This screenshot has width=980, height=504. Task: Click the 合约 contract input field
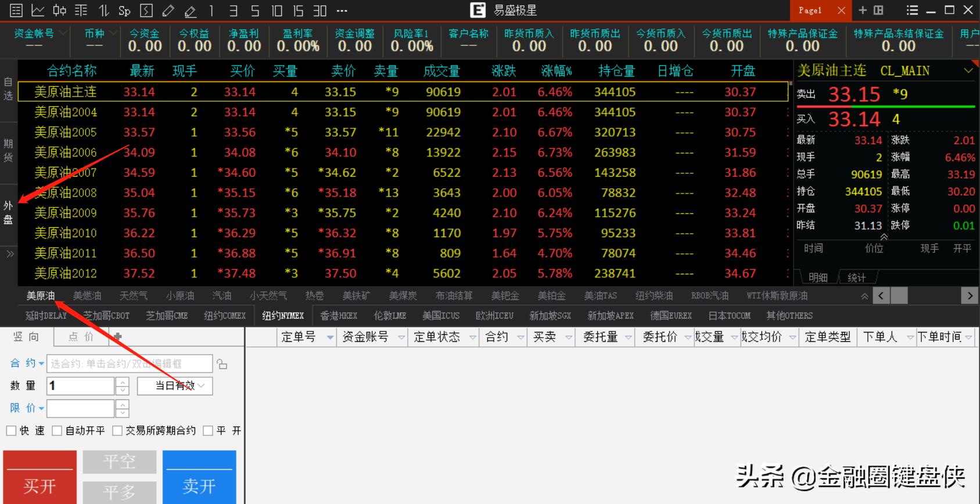coord(129,364)
